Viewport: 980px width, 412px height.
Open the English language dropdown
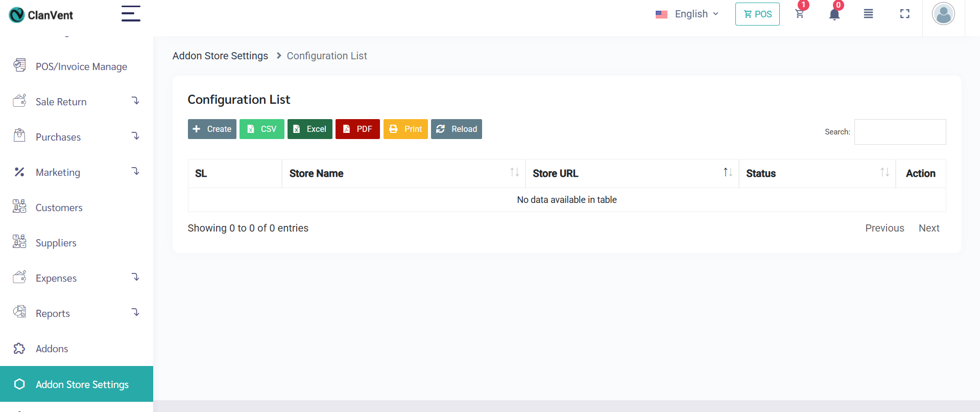click(697, 14)
